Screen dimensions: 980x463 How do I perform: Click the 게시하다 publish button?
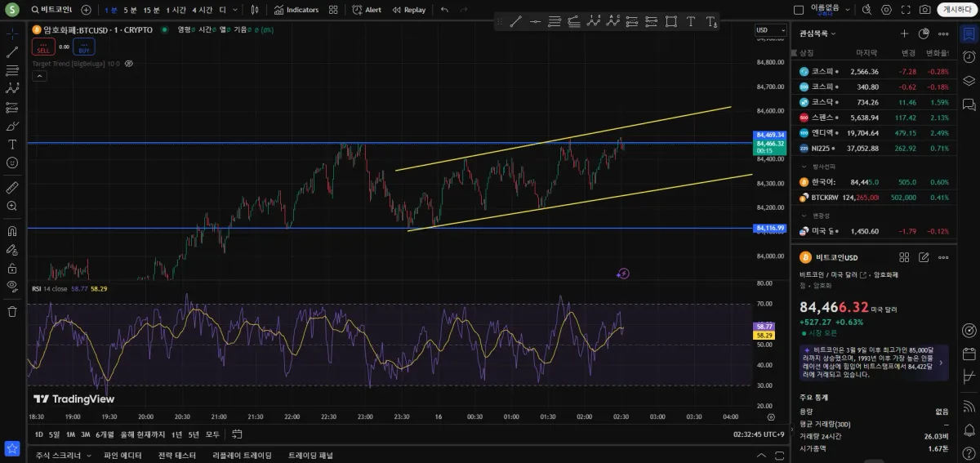pyautogui.click(x=956, y=10)
